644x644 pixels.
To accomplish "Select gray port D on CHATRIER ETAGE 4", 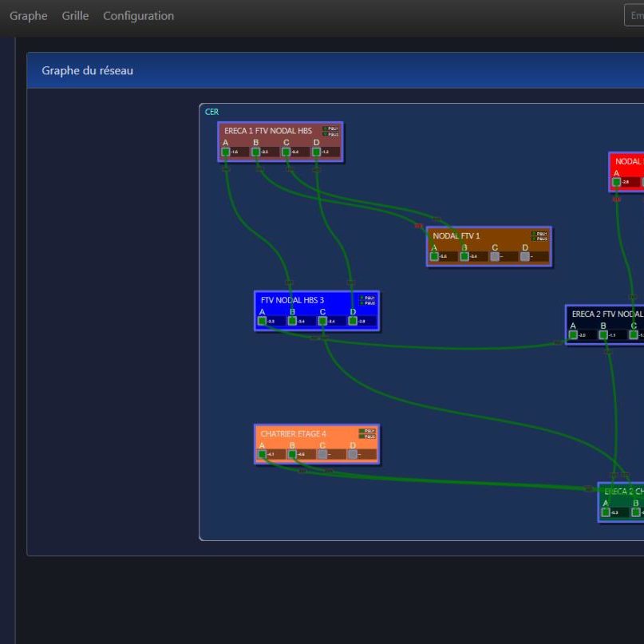I will [x=353, y=454].
